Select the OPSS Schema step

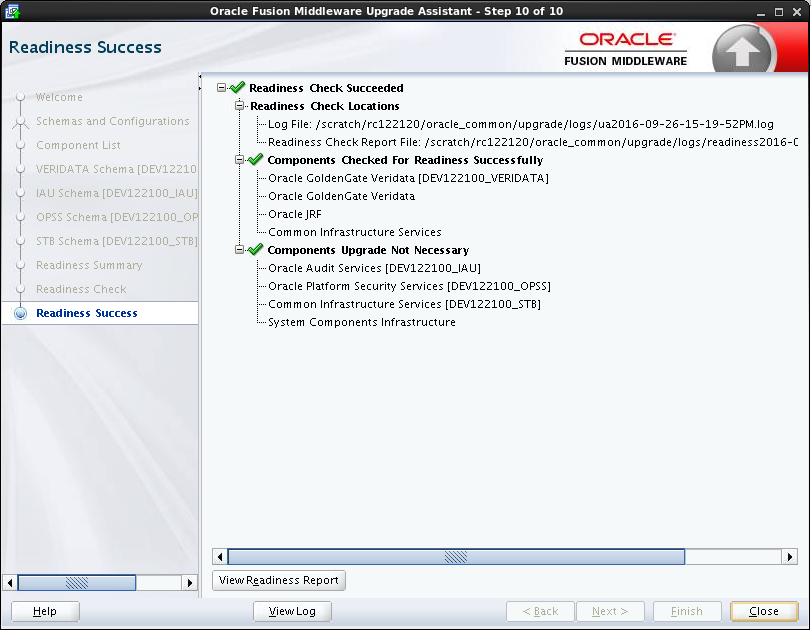[116, 217]
